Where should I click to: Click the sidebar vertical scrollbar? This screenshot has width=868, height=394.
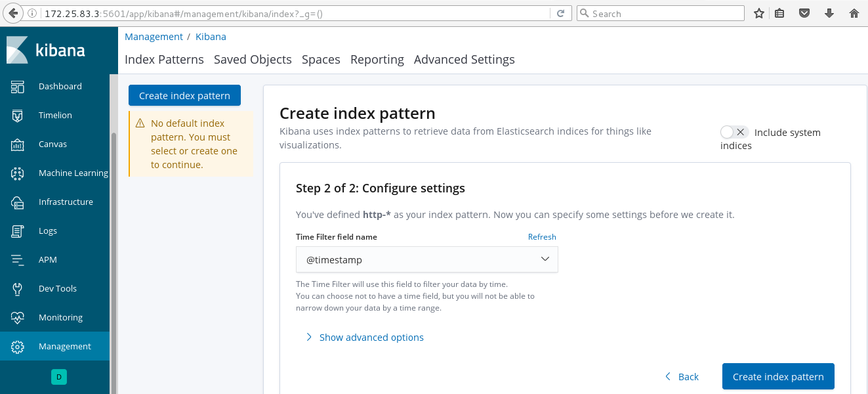pyautogui.click(x=114, y=263)
